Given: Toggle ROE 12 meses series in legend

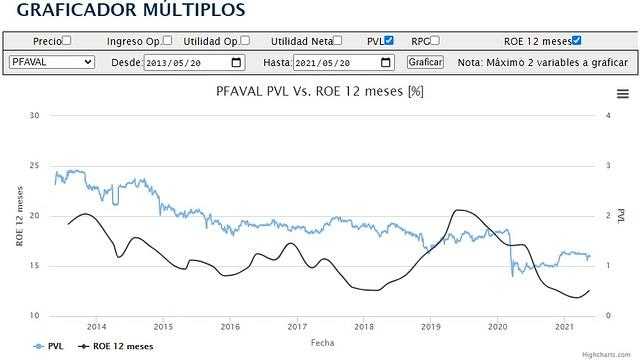Looking at the screenshot, I should [x=116, y=347].
